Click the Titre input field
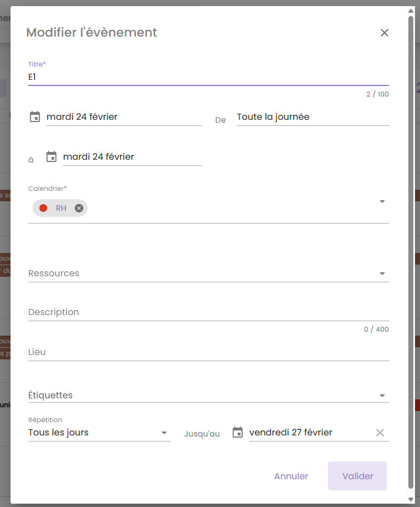This screenshot has width=420, height=507. 208,77
